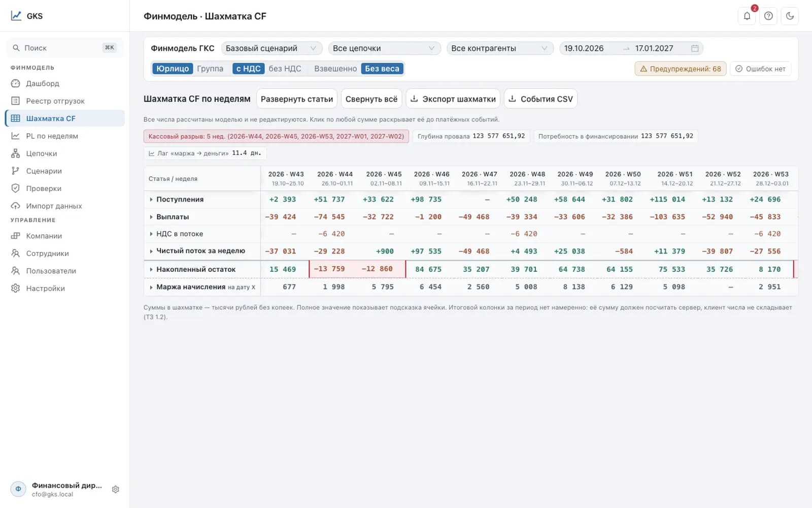Screen dimensions: 812x508
Task: Expand the Выплаты row
Action: point(151,217)
